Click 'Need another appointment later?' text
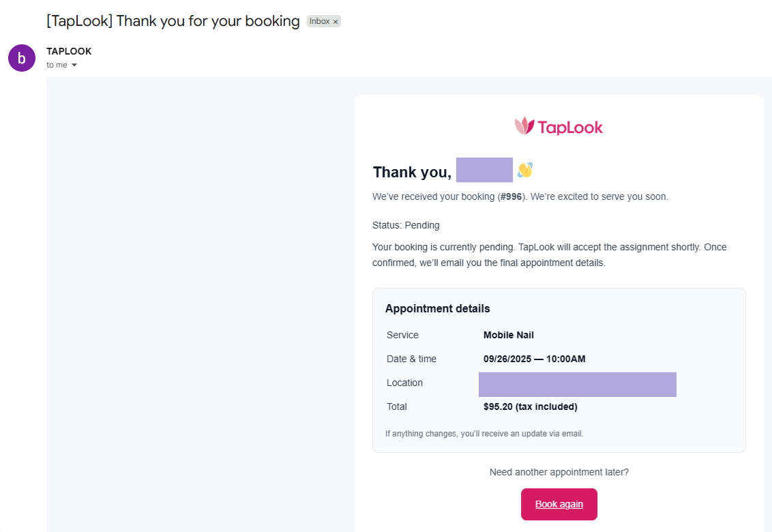Image resolution: width=772 pixels, height=532 pixels. [559, 471]
